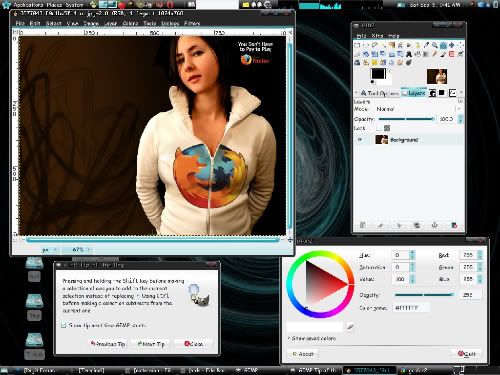Screen dimensions: 500x375
Task: Open the Xtns menu in the toolbox
Action: [377, 36]
